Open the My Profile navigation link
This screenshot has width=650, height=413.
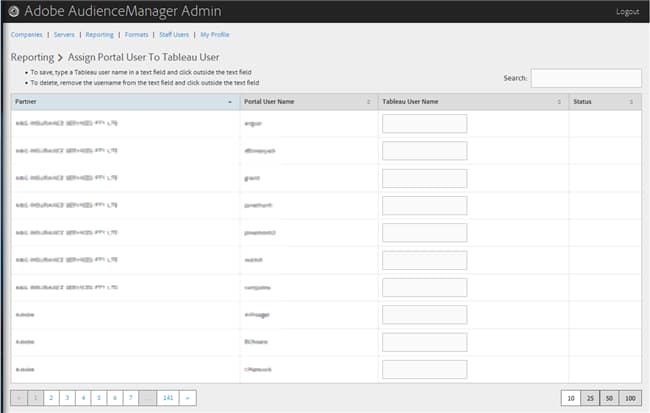[215, 34]
